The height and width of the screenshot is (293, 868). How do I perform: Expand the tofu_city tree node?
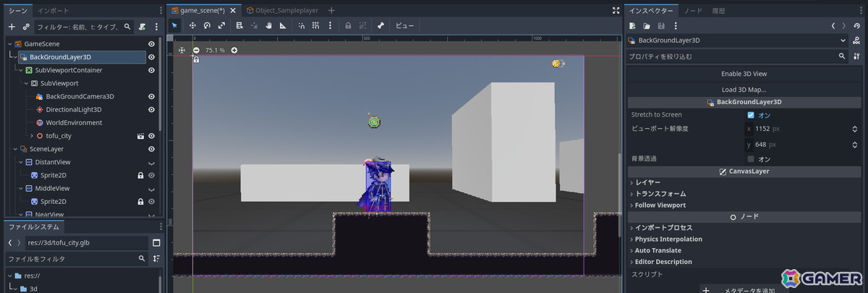coord(31,136)
